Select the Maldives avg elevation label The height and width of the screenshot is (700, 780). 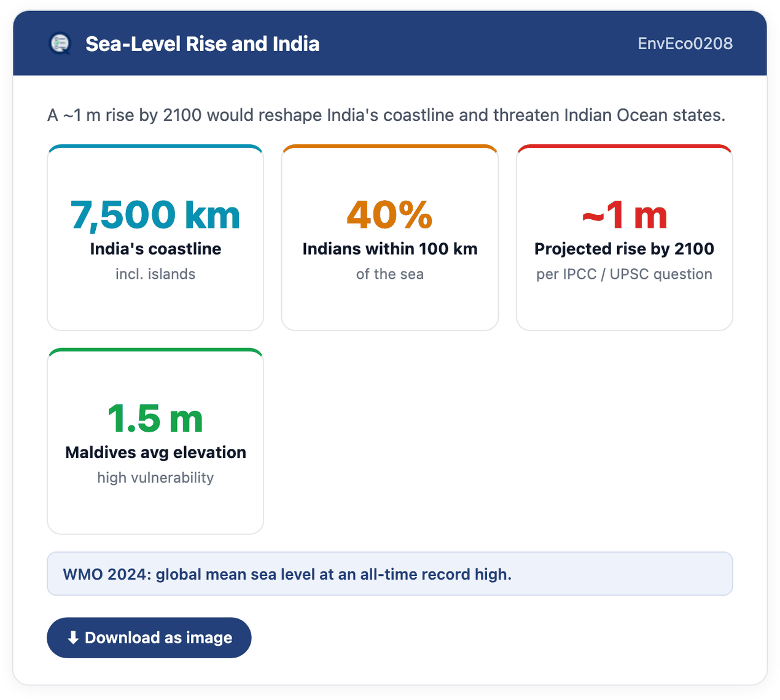[x=155, y=453]
